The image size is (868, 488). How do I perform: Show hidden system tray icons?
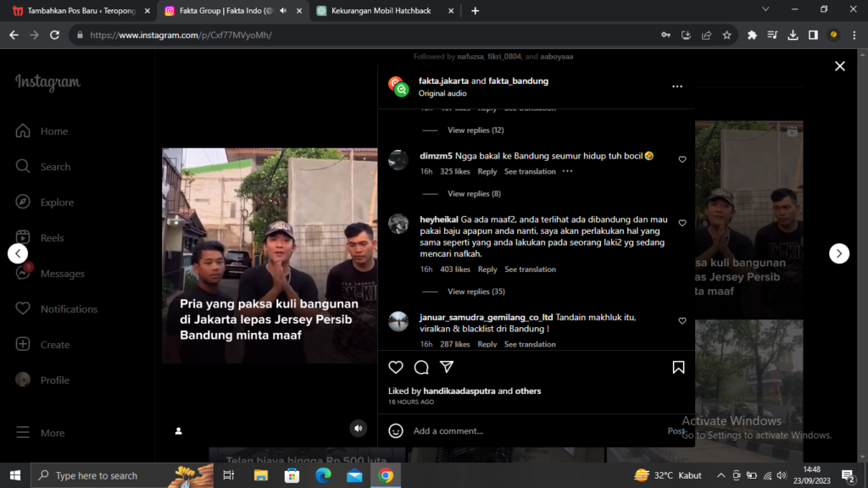click(721, 475)
